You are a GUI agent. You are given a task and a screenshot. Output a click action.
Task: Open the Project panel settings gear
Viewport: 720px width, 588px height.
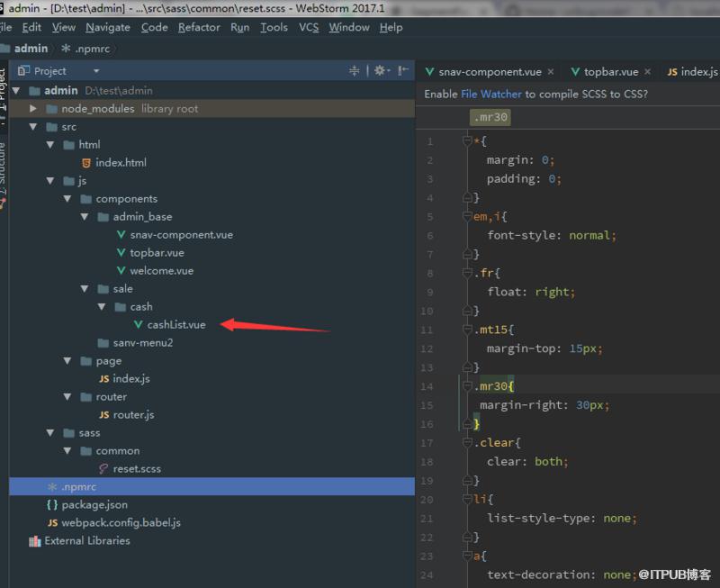[x=381, y=71]
